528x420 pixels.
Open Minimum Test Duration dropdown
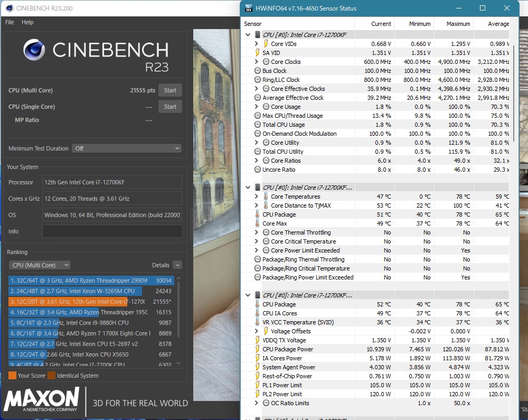tap(127, 148)
